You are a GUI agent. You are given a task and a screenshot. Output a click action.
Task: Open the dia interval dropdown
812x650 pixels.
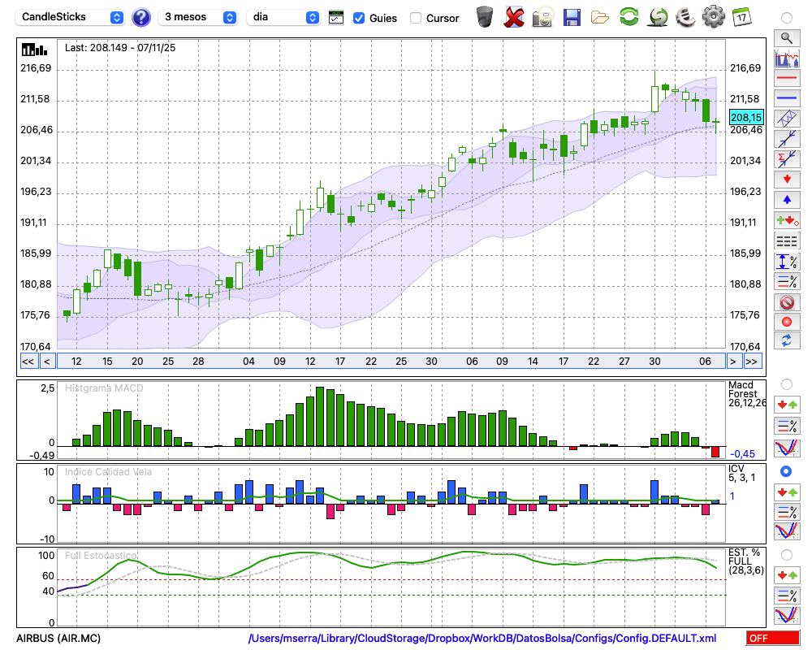tap(283, 17)
